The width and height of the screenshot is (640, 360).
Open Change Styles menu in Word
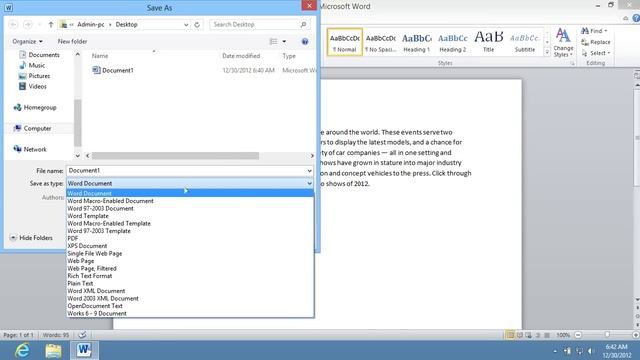click(563, 42)
